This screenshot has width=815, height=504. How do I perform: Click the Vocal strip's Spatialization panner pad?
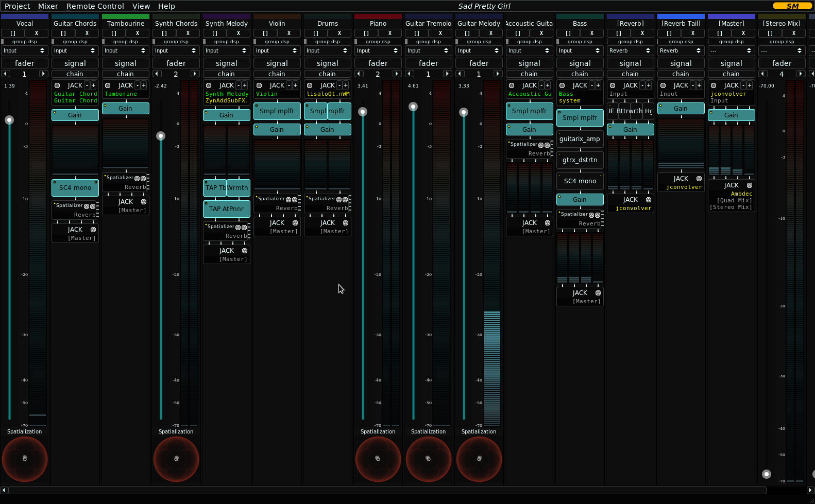25,459
